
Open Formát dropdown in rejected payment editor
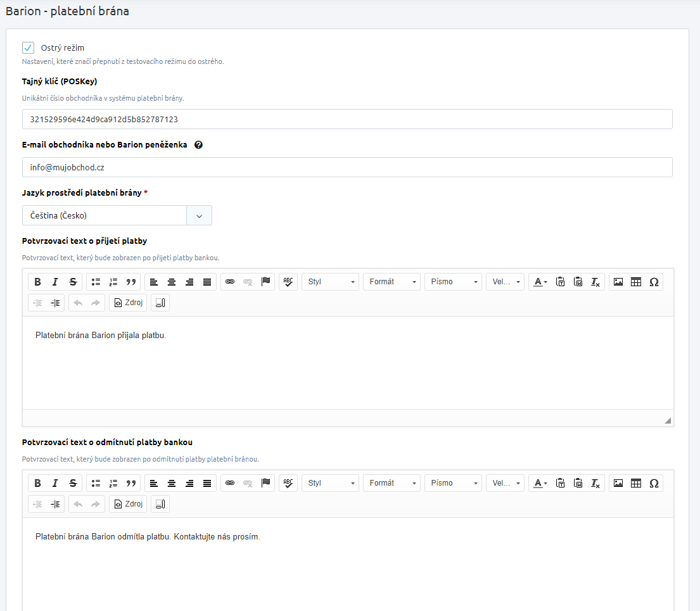click(x=392, y=483)
